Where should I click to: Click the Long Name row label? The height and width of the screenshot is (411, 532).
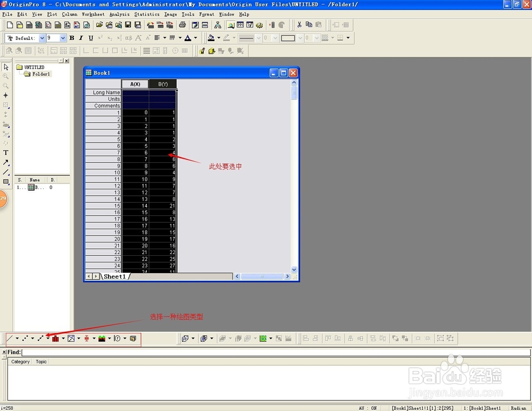[103, 92]
